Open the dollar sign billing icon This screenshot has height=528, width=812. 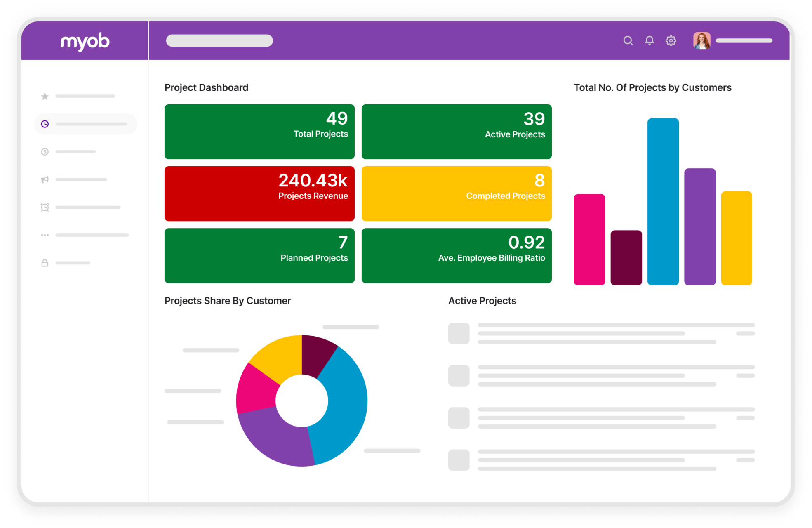coord(45,151)
